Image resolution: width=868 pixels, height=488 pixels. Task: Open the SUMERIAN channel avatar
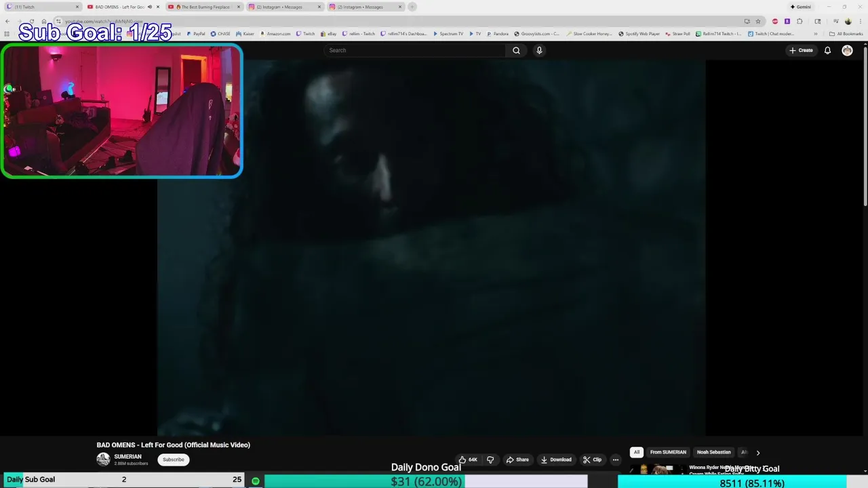point(103,460)
